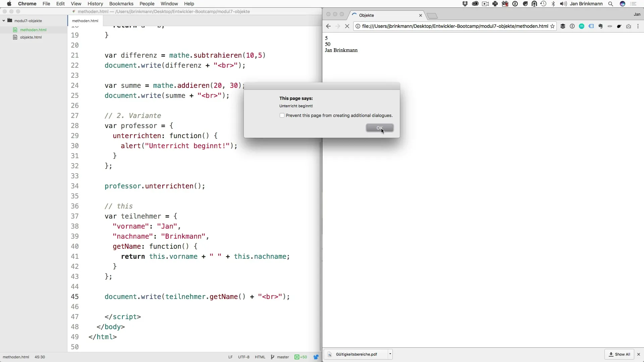The width and height of the screenshot is (644, 362).
Task: Click blue squirrel update icon in status bar
Action: tap(316, 357)
